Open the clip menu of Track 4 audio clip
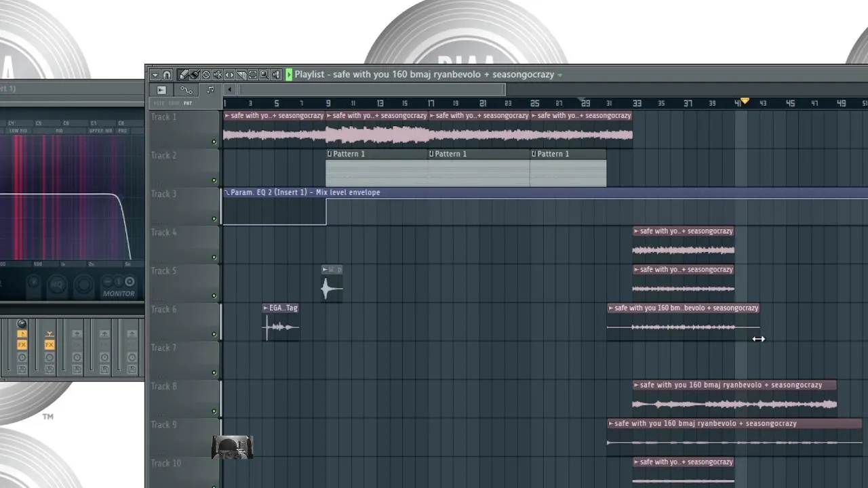Image resolution: width=868 pixels, height=488 pixels. point(636,231)
